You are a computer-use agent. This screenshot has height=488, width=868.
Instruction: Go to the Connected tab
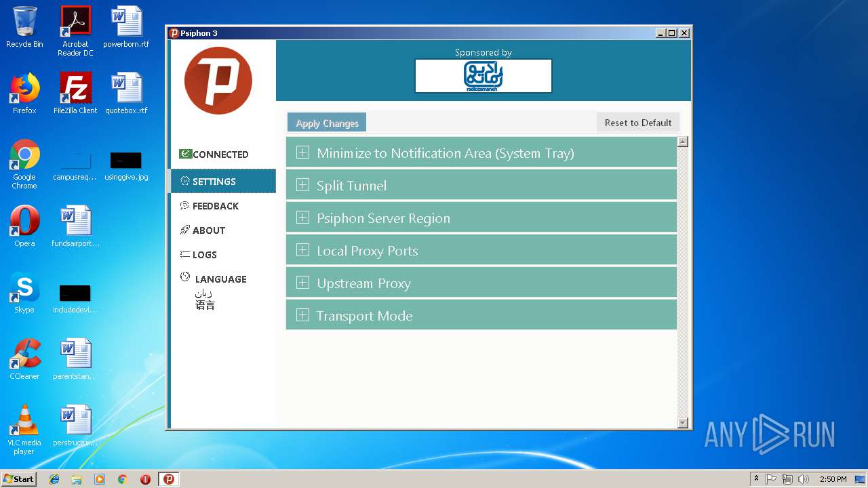tap(223, 155)
